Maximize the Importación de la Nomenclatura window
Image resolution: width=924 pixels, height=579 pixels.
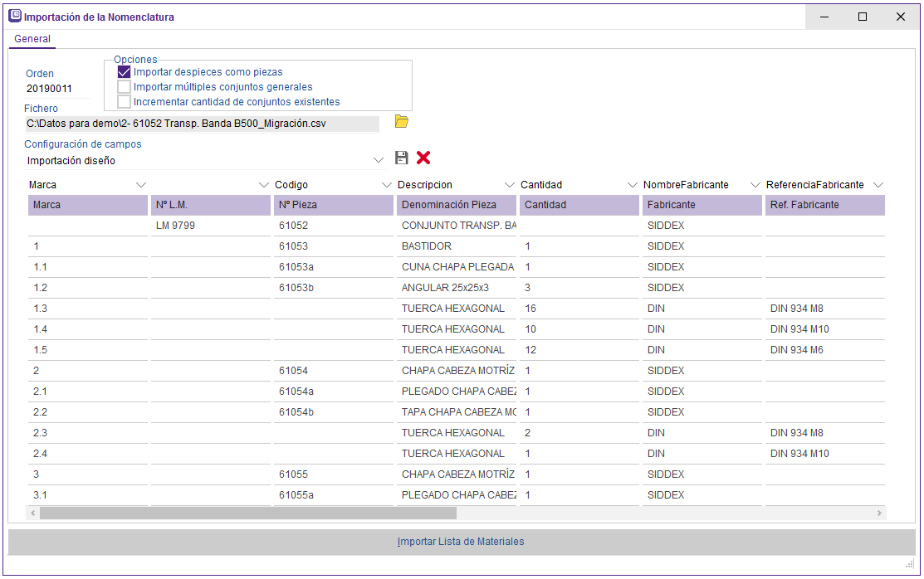[863, 17]
